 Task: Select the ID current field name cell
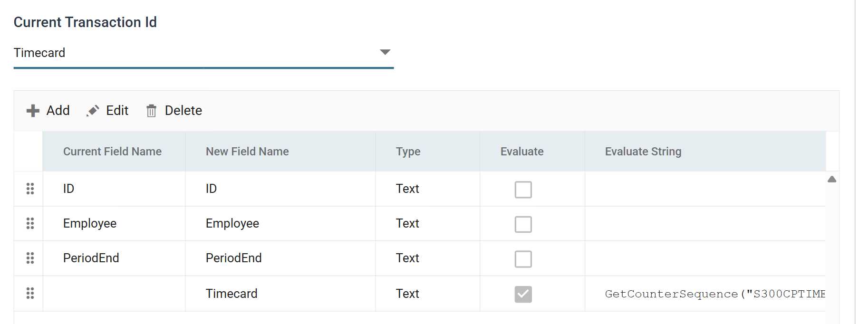pyautogui.click(x=114, y=189)
